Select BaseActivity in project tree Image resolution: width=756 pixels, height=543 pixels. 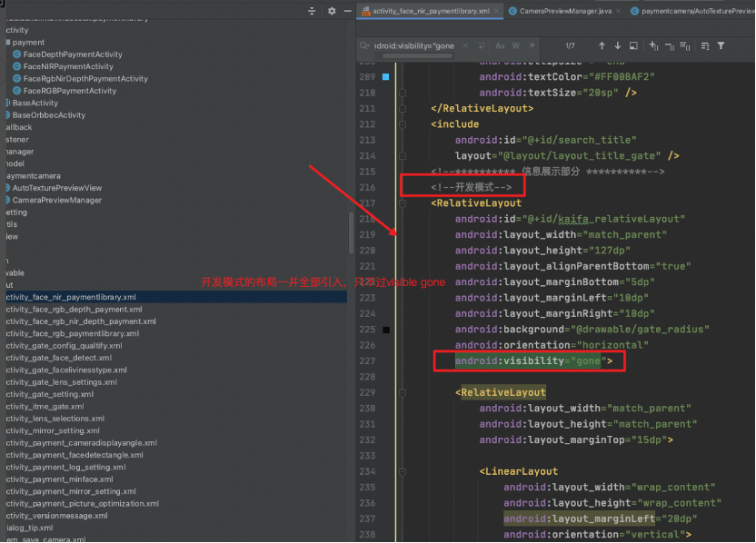pos(35,103)
